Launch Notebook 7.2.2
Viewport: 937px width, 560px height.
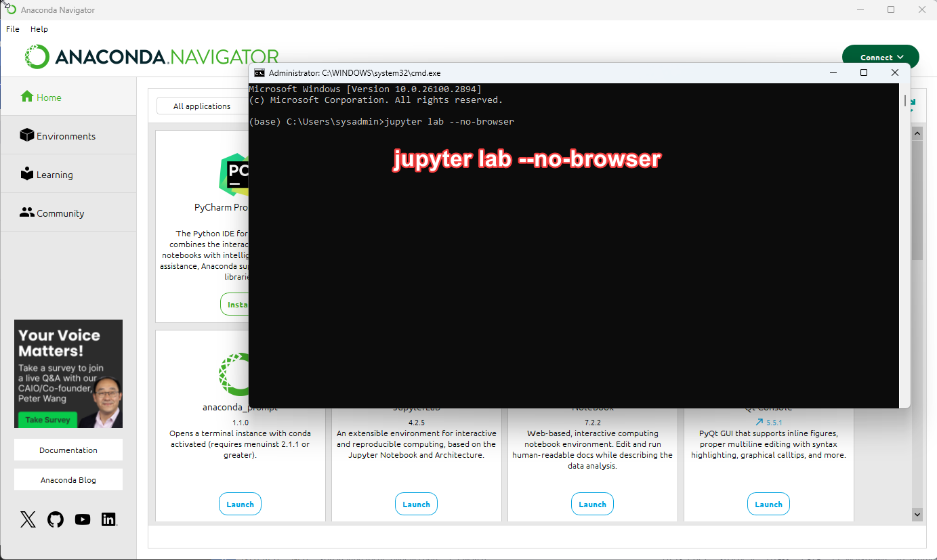pos(592,504)
